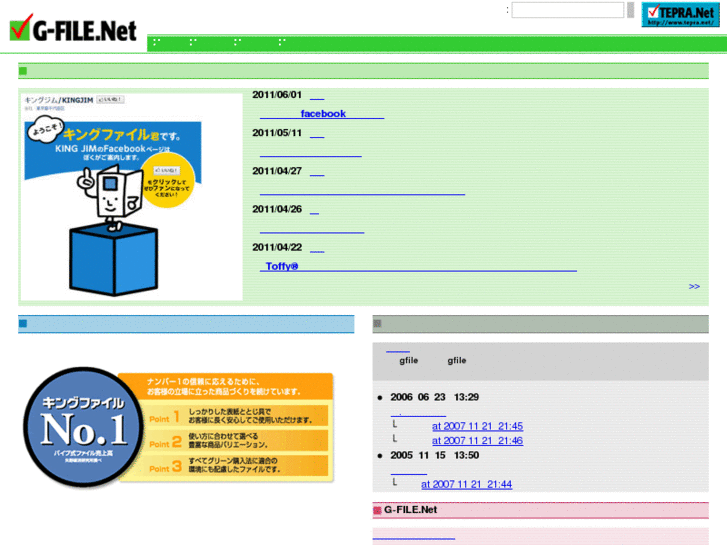Click the 2011/04/22 news date

tap(277, 248)
